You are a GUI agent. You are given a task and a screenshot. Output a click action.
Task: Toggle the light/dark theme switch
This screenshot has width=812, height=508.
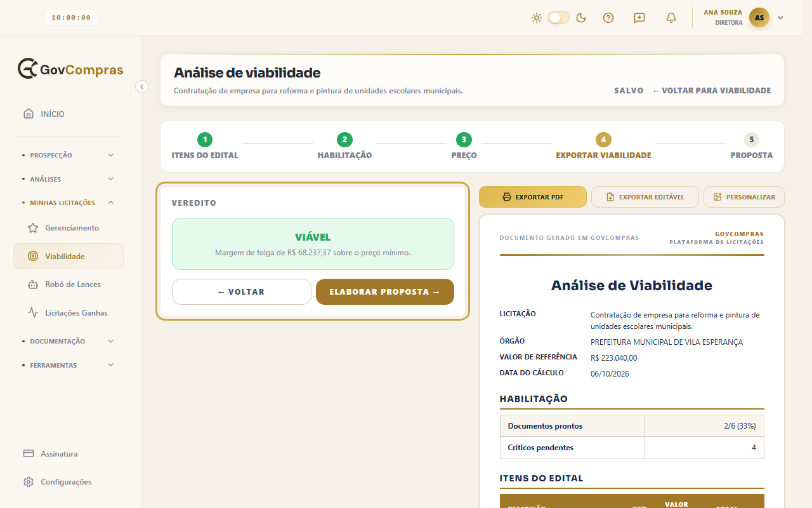(559, 18)
